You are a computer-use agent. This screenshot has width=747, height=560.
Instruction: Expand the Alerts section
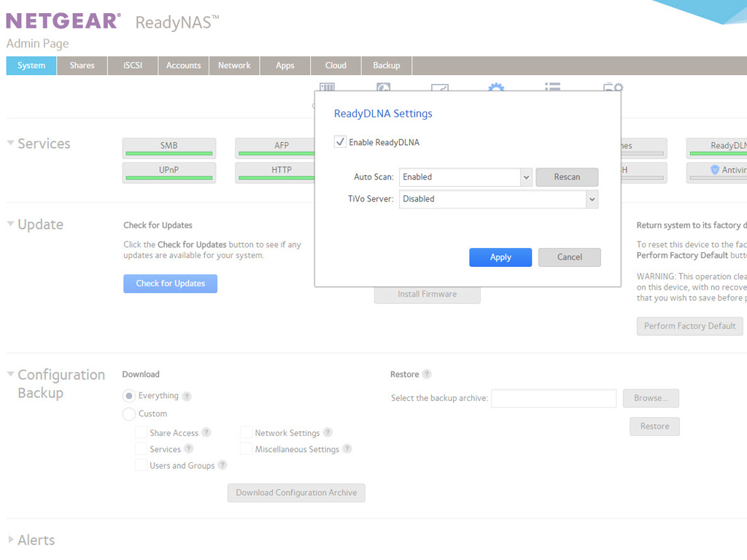tap(11, 540)
